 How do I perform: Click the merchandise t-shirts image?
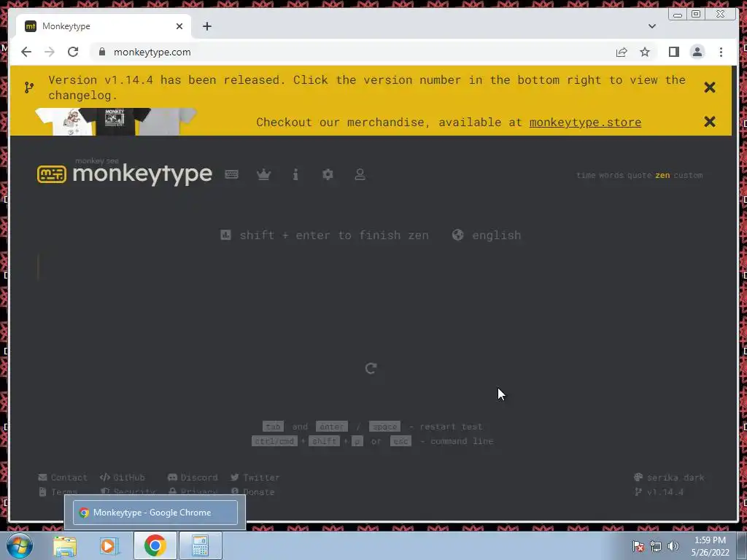(116, 122)
